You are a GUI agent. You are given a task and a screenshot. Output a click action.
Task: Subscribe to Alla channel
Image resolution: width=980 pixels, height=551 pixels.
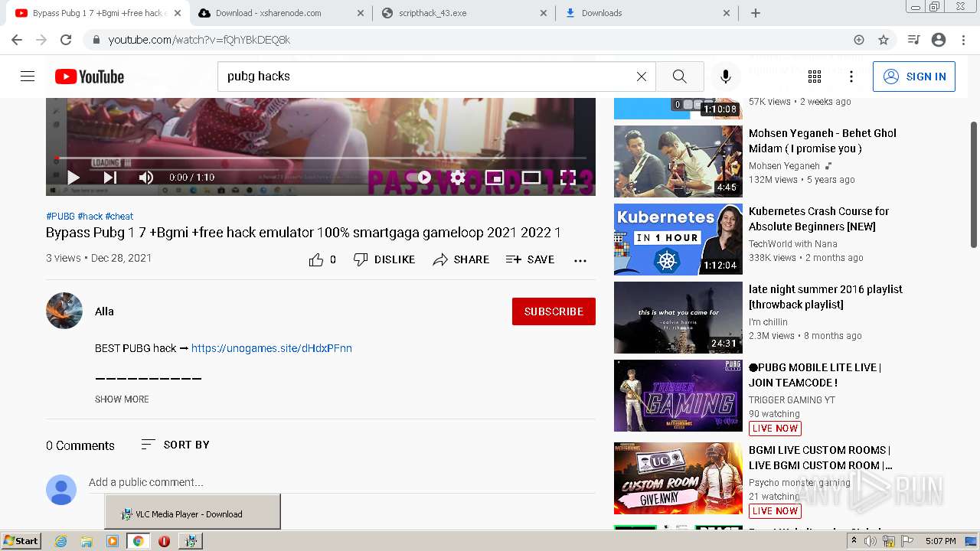coord(554,311)
